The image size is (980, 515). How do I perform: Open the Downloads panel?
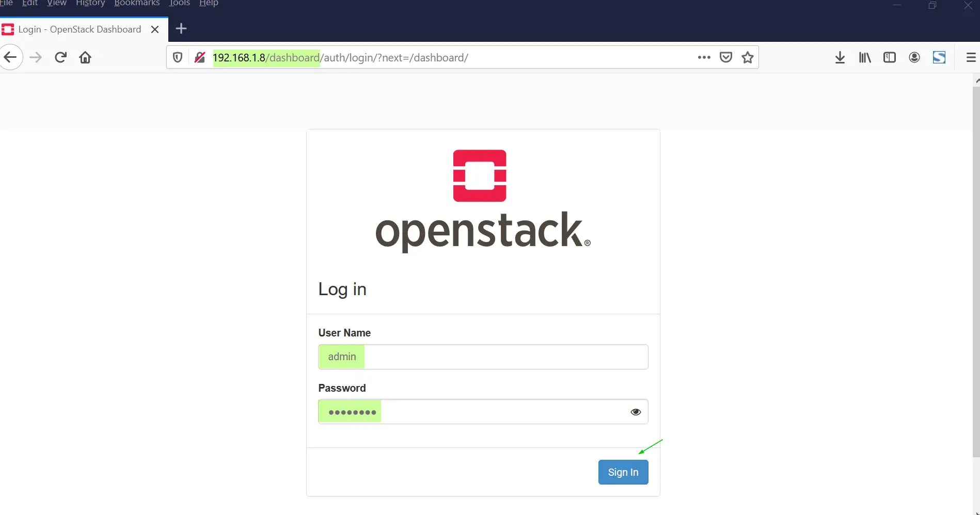pos(840,57)
